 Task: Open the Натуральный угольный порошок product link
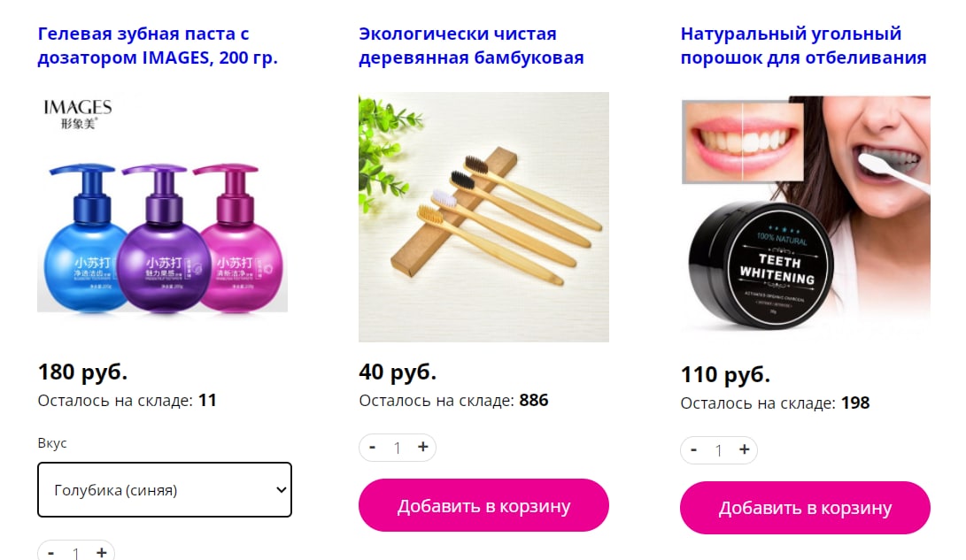pyautogui.click(x=803, y=45)
